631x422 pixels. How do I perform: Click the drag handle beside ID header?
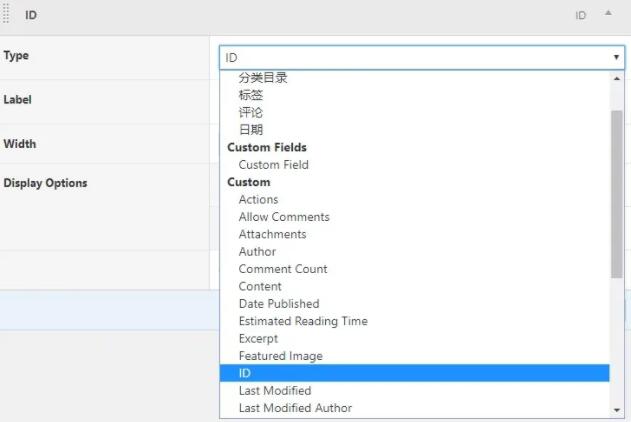[6, 14]
